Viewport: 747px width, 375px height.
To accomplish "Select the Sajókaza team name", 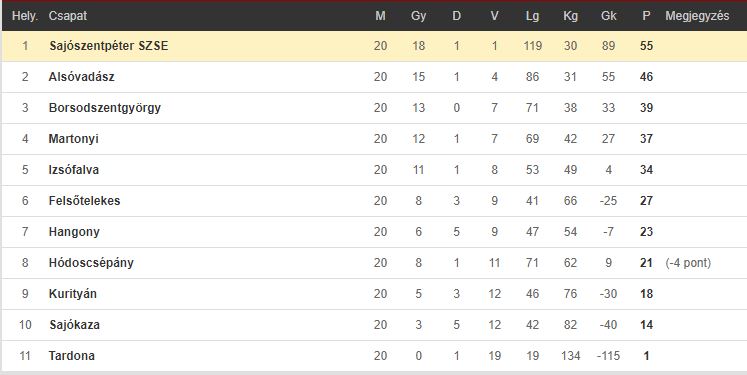I will pos(74,325).
